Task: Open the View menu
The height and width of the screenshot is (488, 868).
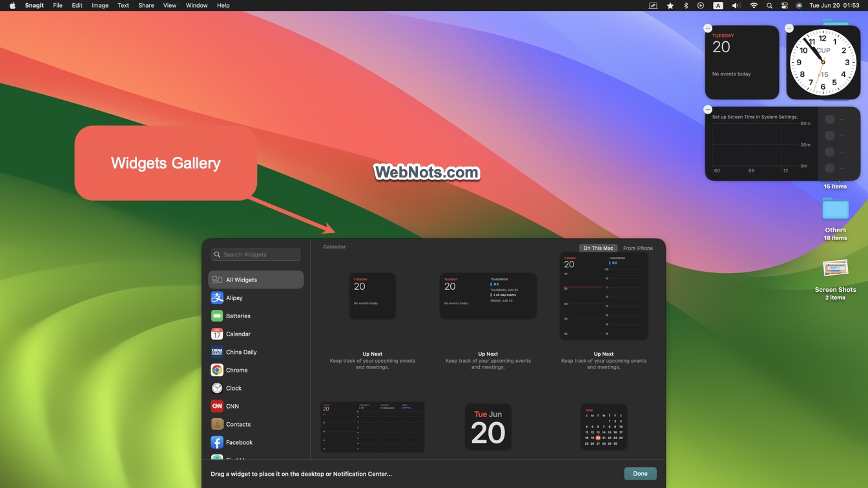Action: (x=169, y=5)
